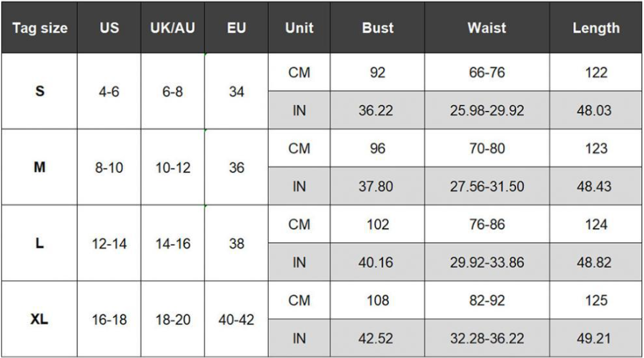Click the Tag size column header
The height and width of the screenshot is (358, 644).
(x=39, y=29)
